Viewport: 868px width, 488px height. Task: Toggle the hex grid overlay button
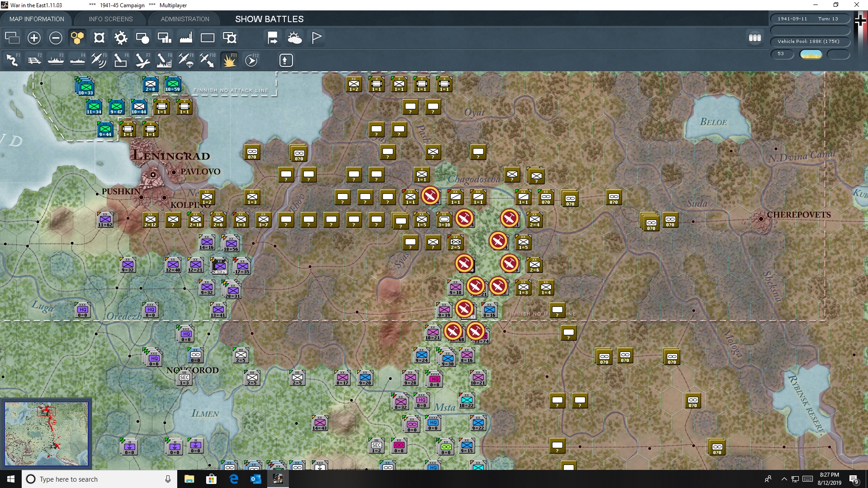77,38
